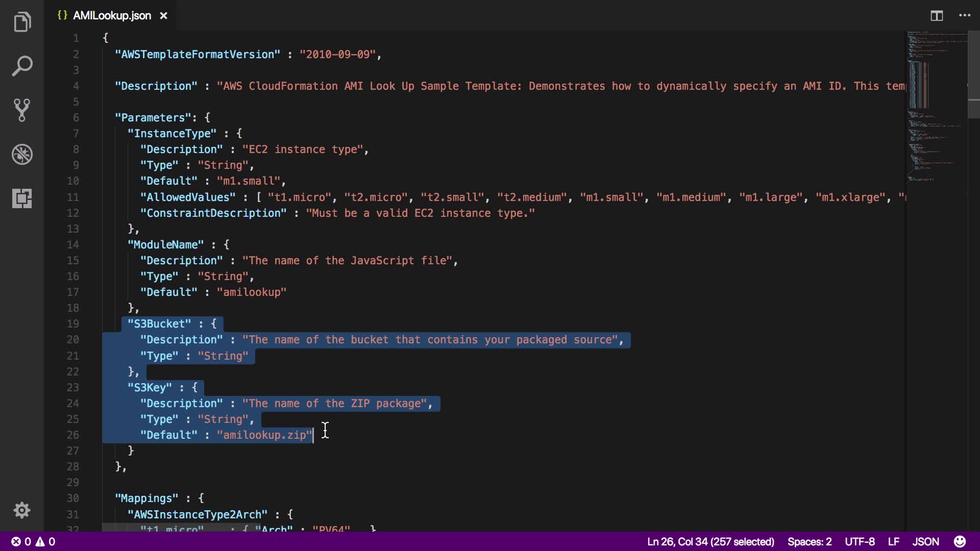
Task: Open the Explorer files view
Action: pos(22,22)
